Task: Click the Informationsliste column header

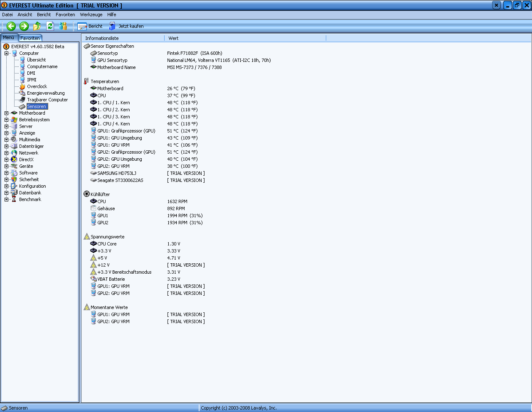Action: click(123, 38)
